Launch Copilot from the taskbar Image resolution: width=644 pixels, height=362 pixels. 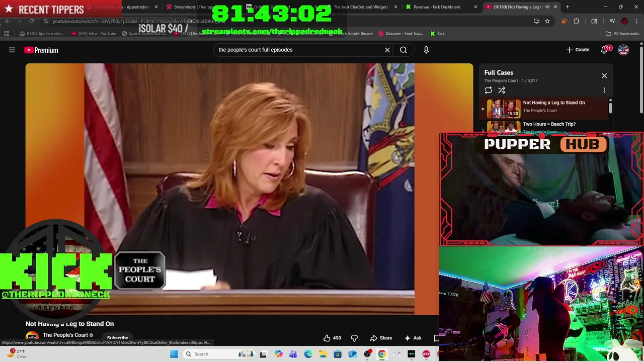(x=278, y=354)
